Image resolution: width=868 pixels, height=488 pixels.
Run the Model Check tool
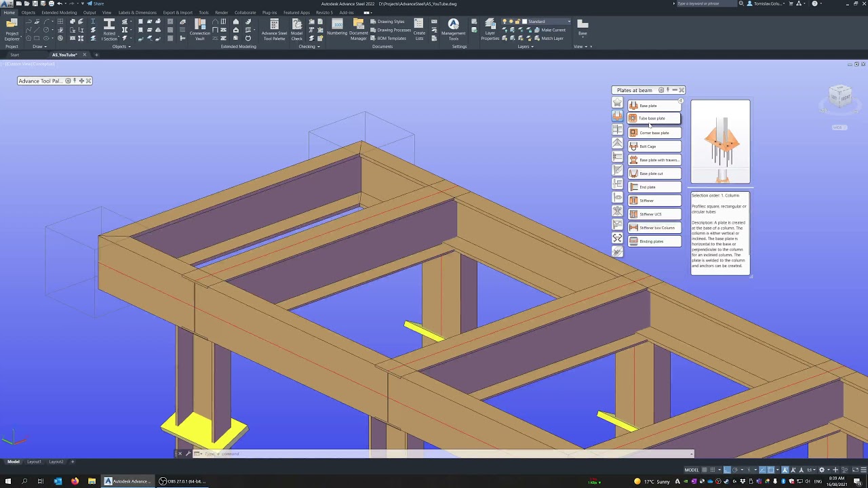tap(297, 30)
